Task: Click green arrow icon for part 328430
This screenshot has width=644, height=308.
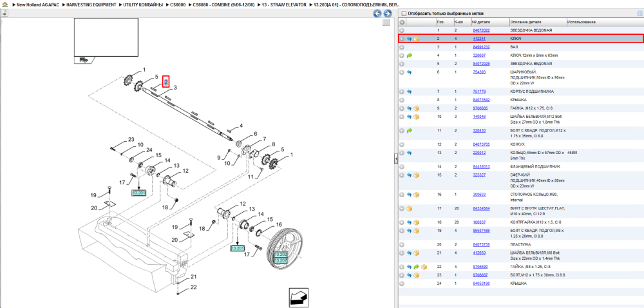Action: 409,131
